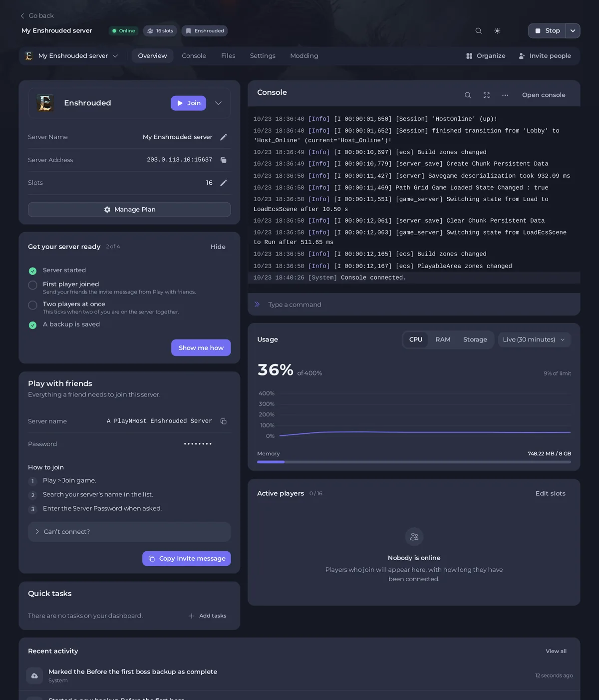
Task: Select the CPU usage view
Action: coord(416,340)
